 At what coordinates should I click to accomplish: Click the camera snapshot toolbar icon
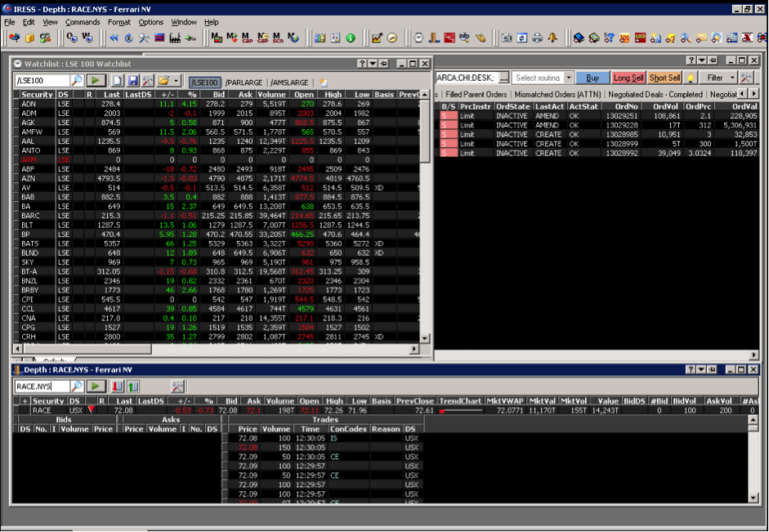[507, 38]
